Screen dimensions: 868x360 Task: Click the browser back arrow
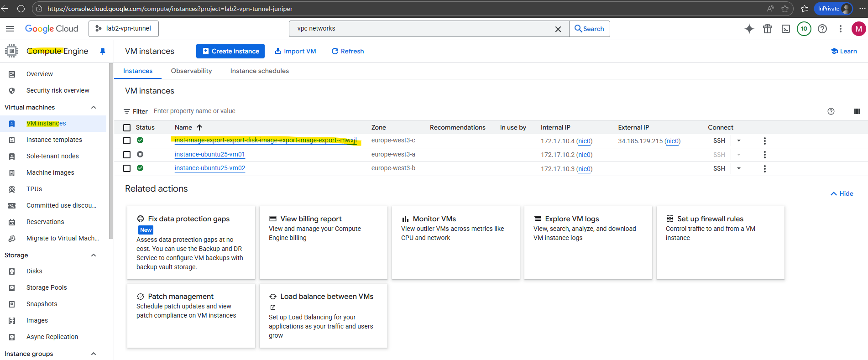pos(5,9)
